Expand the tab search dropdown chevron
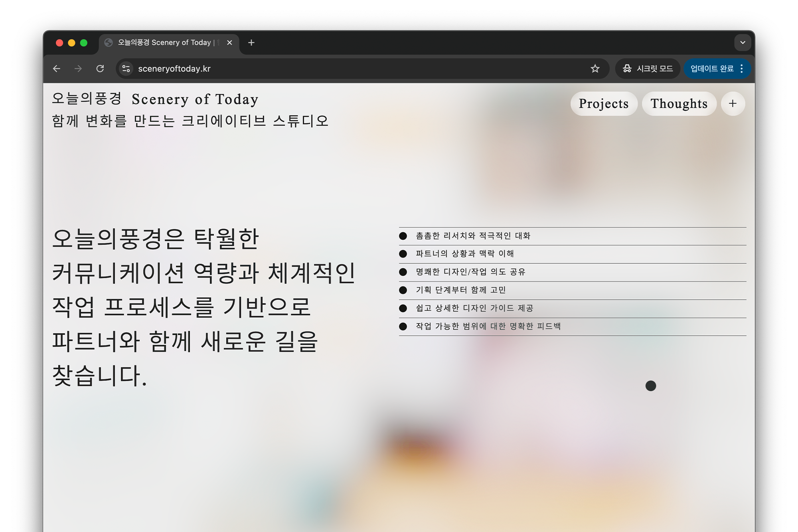Image resolution: width=798 pixels, height=532 pixels. click(x=743, y=43)
